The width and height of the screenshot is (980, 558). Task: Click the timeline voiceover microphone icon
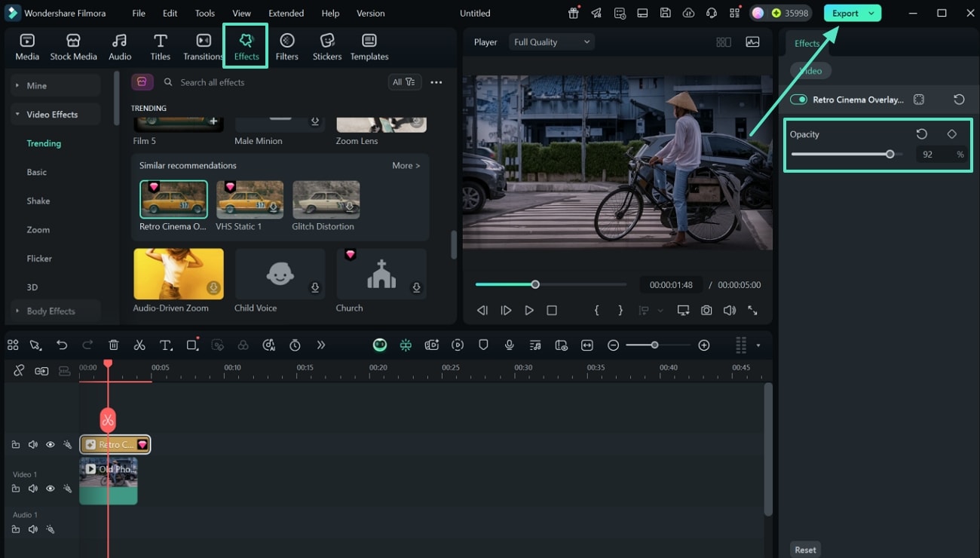[510, 345]
